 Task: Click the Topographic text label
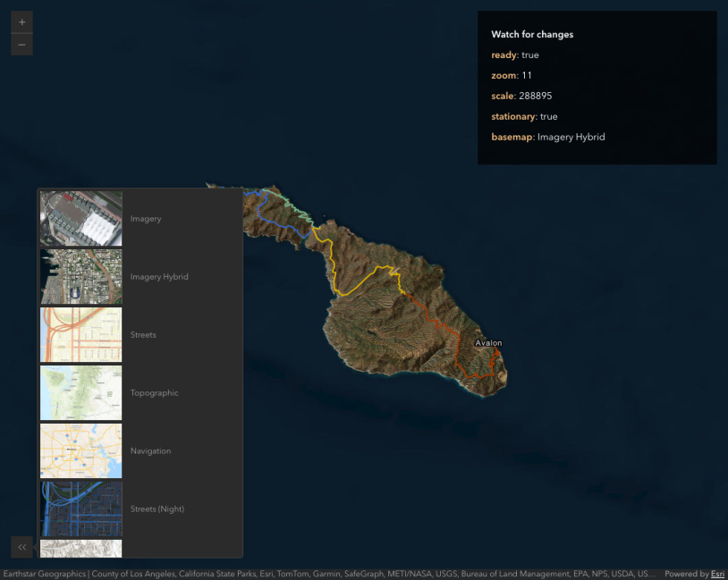click(x=154, y=393)
